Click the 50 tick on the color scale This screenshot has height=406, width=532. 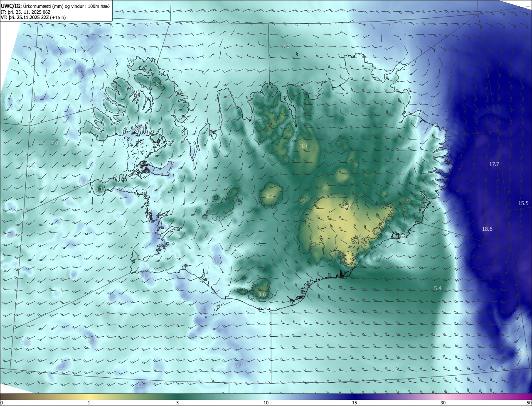529,403
